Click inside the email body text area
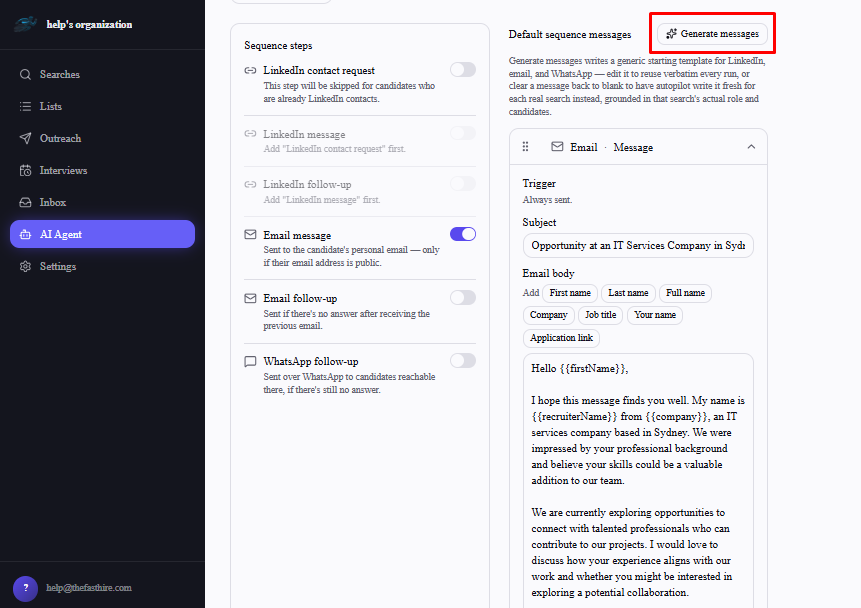Screen dimensions: 861x608 (x=638, y=481)
